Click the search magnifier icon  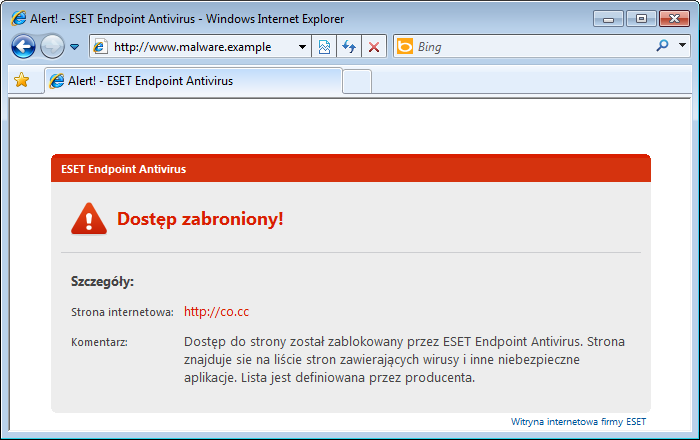[662, 45]
